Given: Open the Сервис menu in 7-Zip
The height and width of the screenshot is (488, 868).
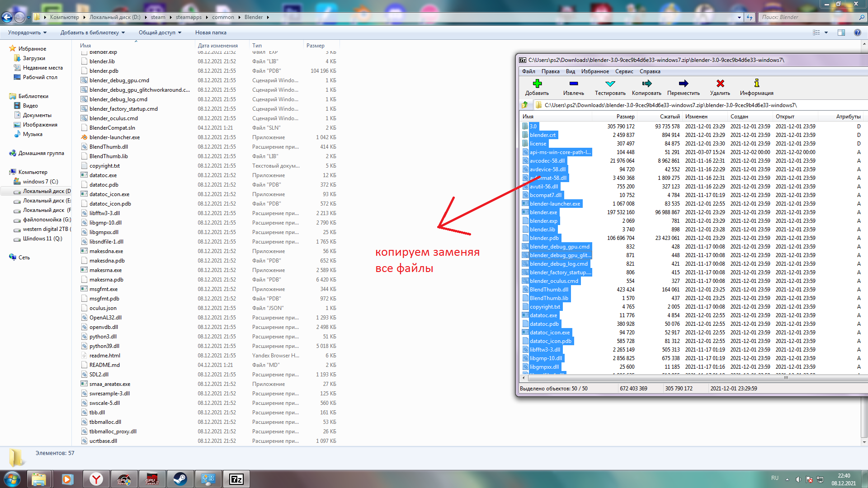Looking at the screenshot, I should 624,71.
